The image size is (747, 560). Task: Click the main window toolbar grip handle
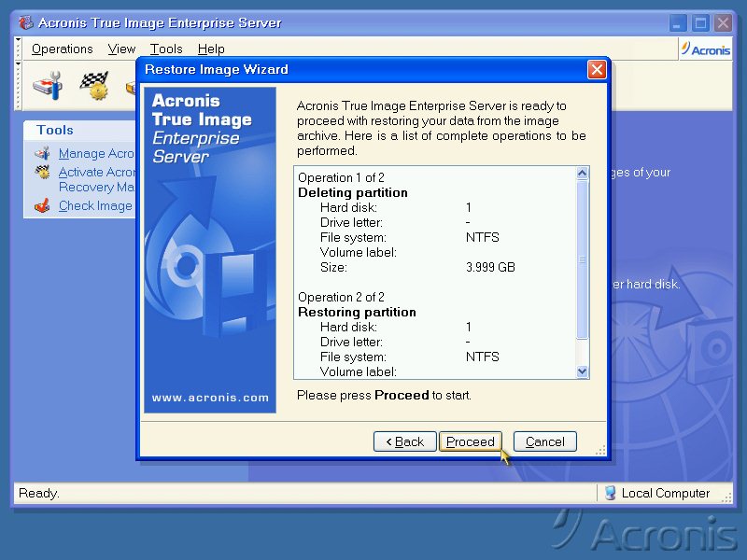[x=19, y=86]
